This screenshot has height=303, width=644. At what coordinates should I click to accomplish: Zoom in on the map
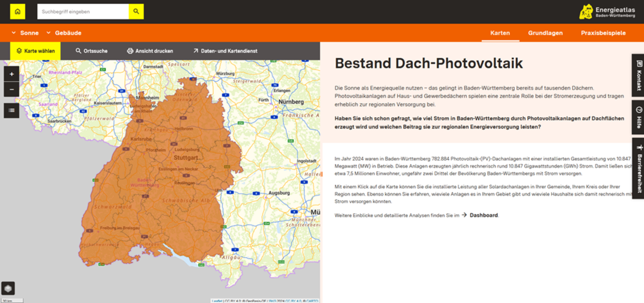pyautogui.click(x=11, y=74)
